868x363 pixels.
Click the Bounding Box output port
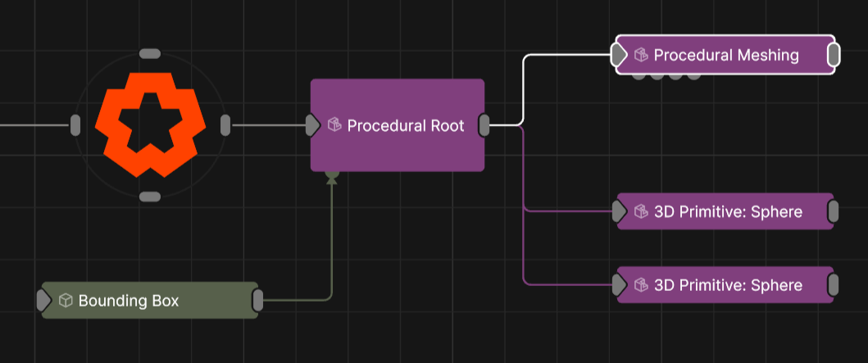point(257,301)
